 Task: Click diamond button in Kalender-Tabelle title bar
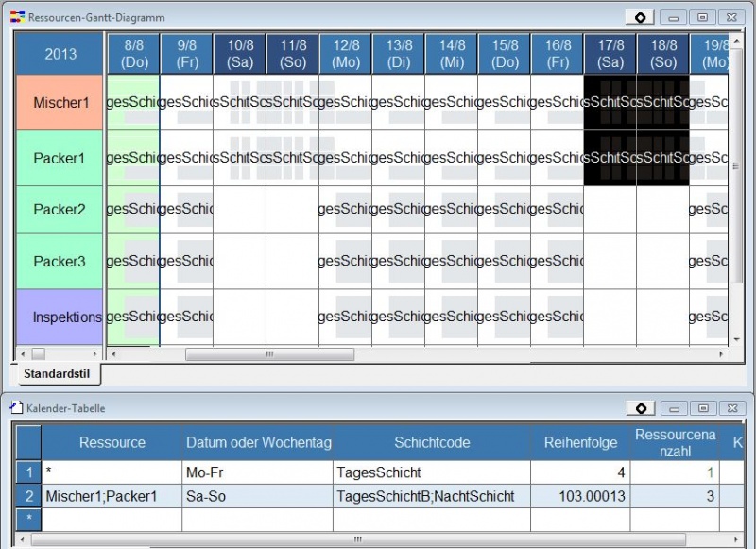point(640,408)
